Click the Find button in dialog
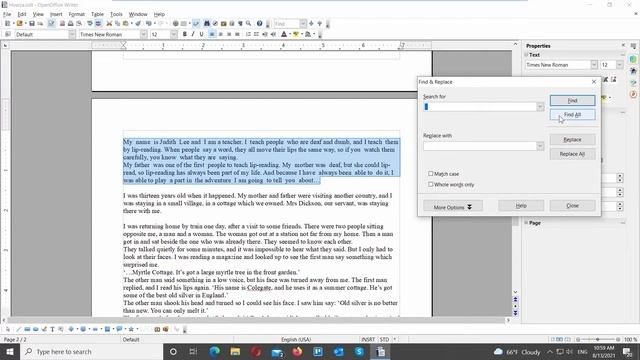 572,100
